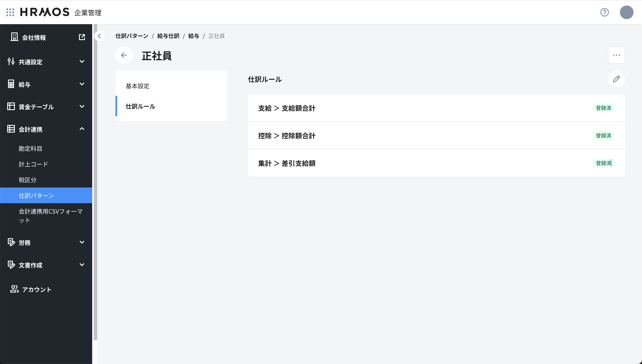Click the back arrow next to 正社員
Image resolution: width=642 pixels, height=364 pixels.
click(124, 55)
